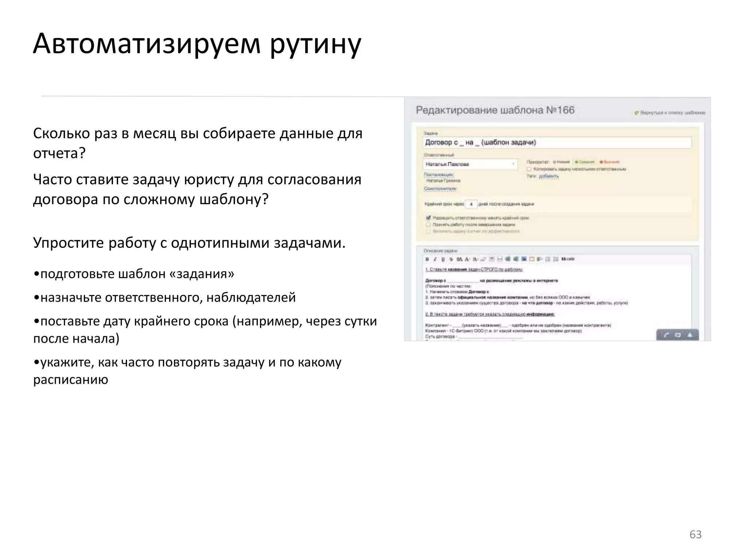Click return to template list link
Screen dimensions: 747x560
click(x=670, y=113)
